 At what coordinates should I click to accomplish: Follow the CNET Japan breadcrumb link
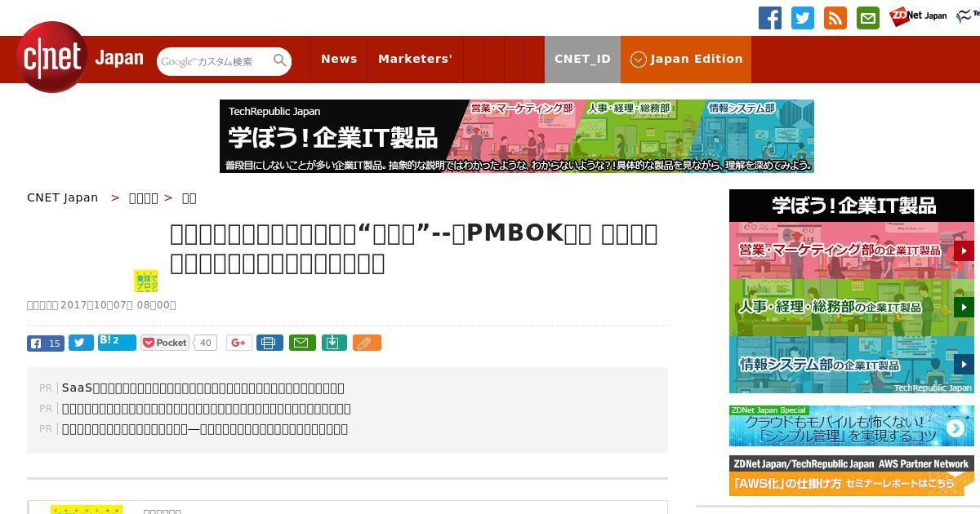coord(63,197)
